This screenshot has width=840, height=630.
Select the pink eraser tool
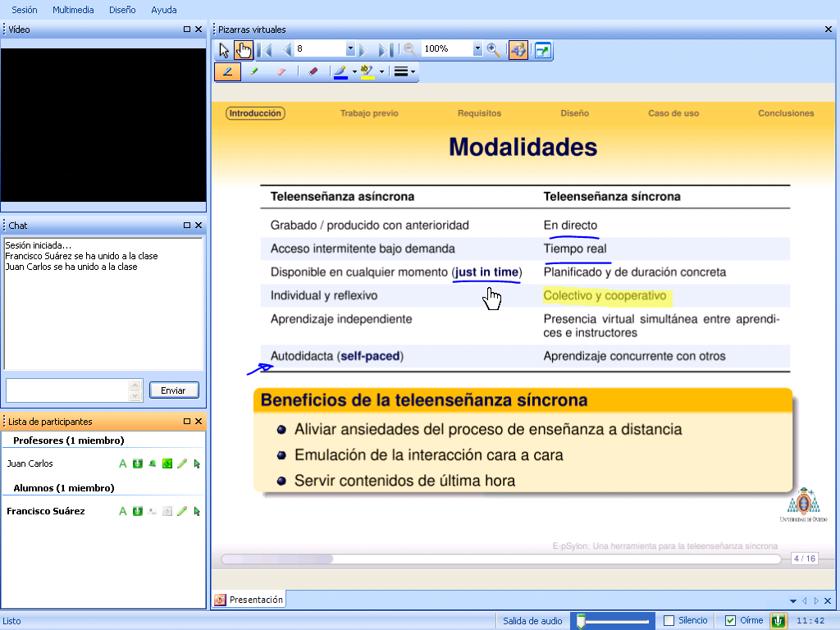click(281, 71)
